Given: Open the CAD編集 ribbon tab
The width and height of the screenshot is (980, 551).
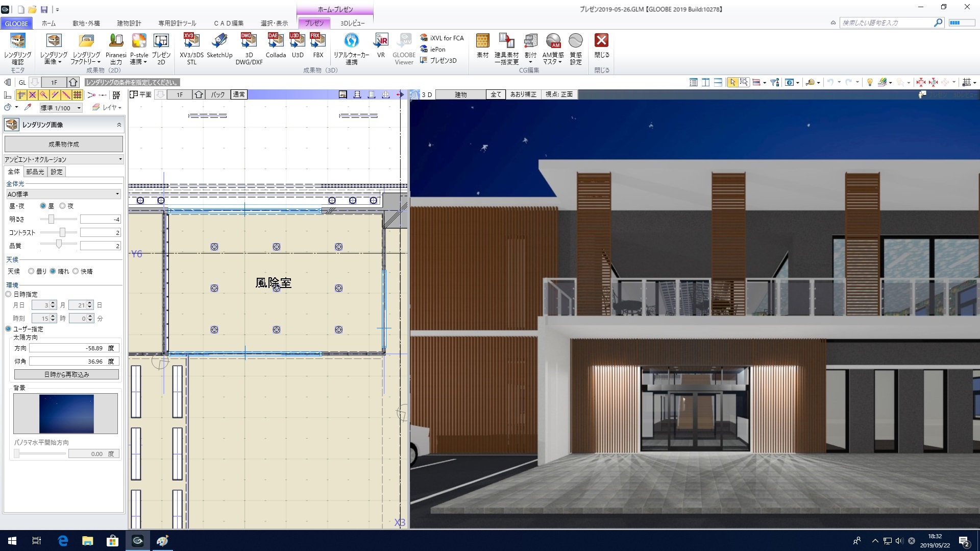Looking at the screenshot, I should (x=229, y=23).
